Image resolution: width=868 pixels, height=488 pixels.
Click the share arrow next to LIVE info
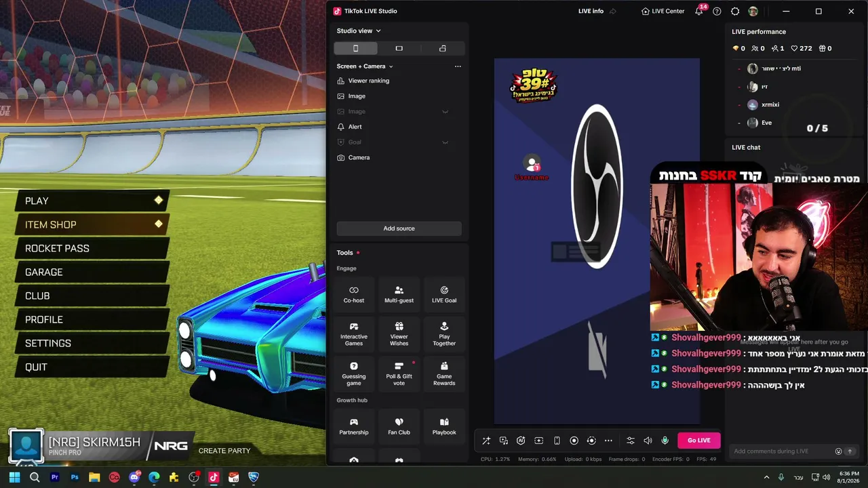613,12
